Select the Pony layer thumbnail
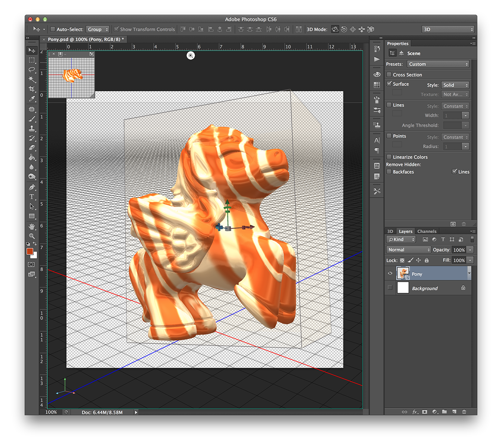502x448 pixels. pyautogui.click(x=403, y=273)
